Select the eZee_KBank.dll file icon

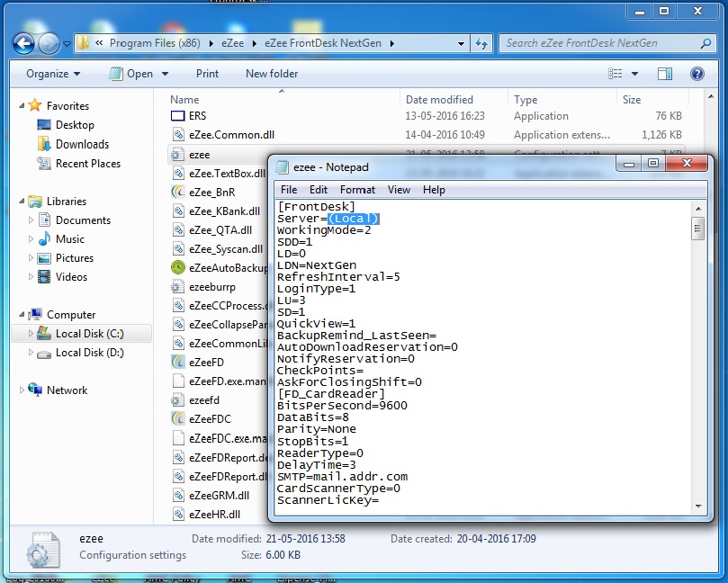tap(178, 211)
